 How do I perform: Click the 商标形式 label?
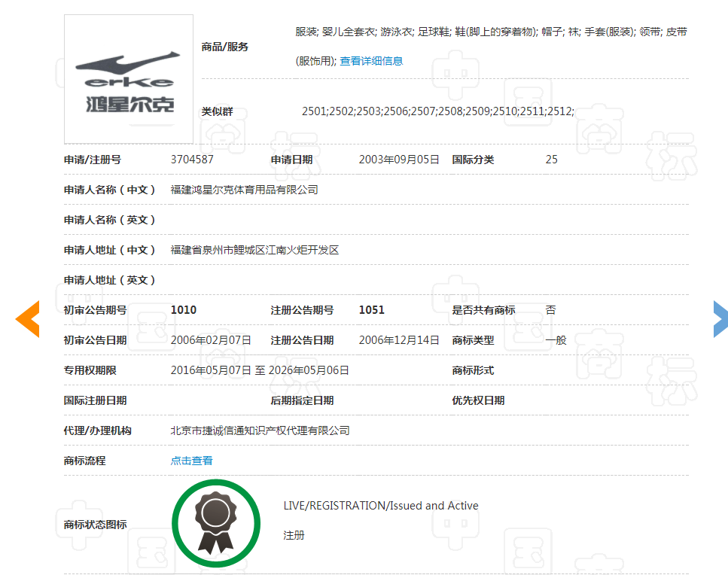pyautogui.click(x=473, y=370)
